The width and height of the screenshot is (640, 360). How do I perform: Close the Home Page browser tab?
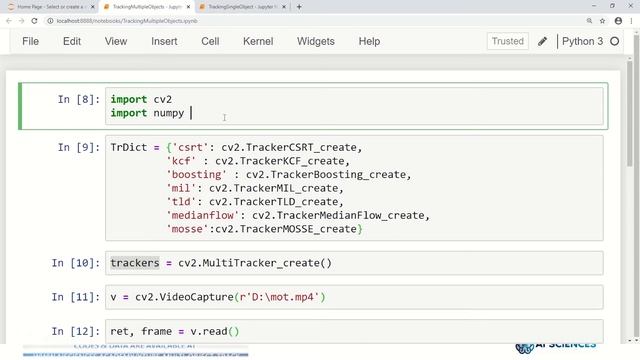93,7
